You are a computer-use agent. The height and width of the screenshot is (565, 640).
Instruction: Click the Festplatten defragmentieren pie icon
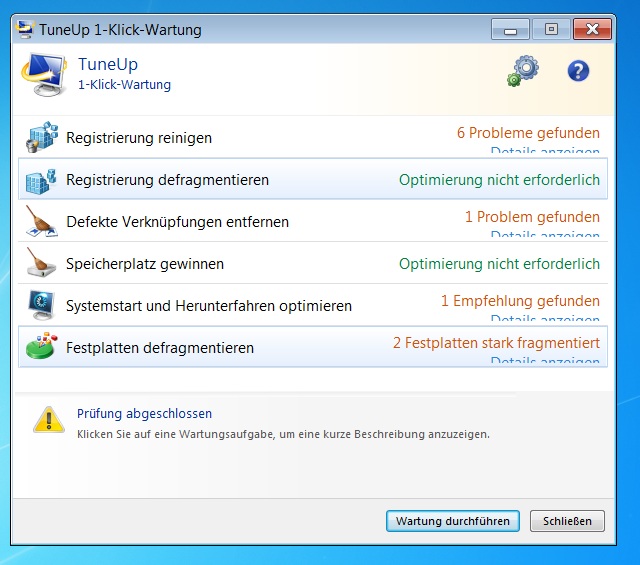tap(41, 346)
